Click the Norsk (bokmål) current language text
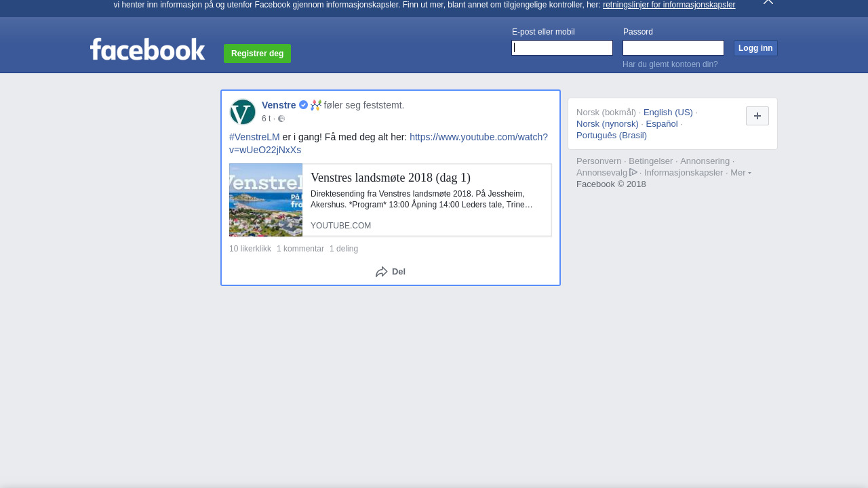This screenshot has height=488, width=868. (x=606, y=113)
